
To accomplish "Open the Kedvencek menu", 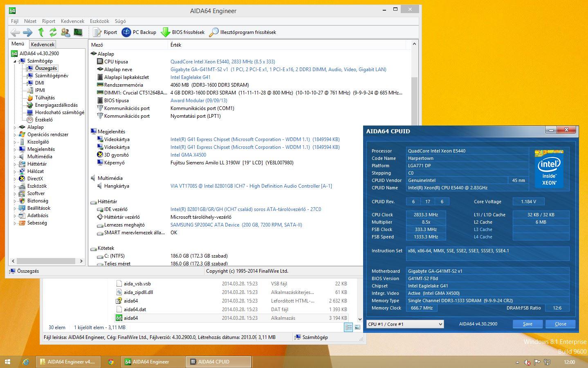I will click(x=72, y=21).
